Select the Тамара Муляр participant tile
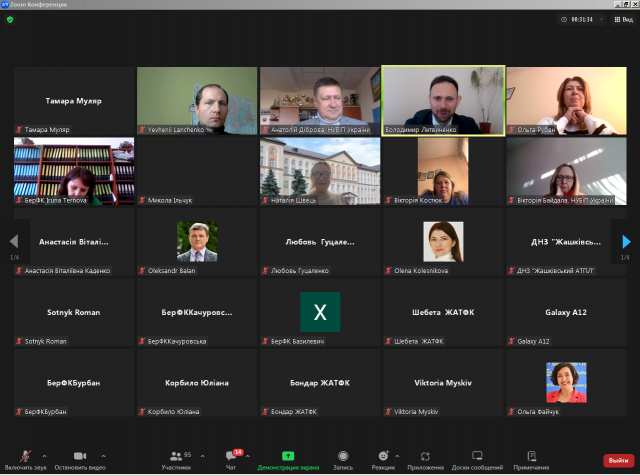 tap(74, 100)
